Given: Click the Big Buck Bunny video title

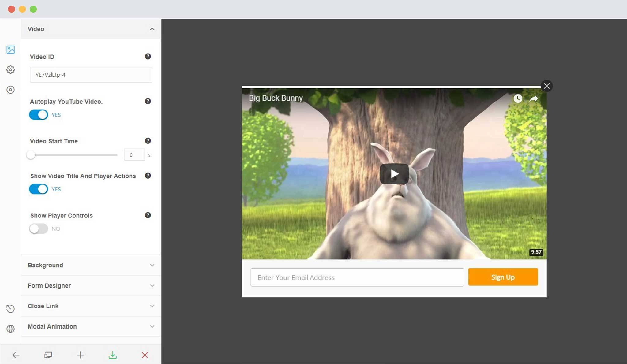Looking at the screenshot, I should click(276, 98).
